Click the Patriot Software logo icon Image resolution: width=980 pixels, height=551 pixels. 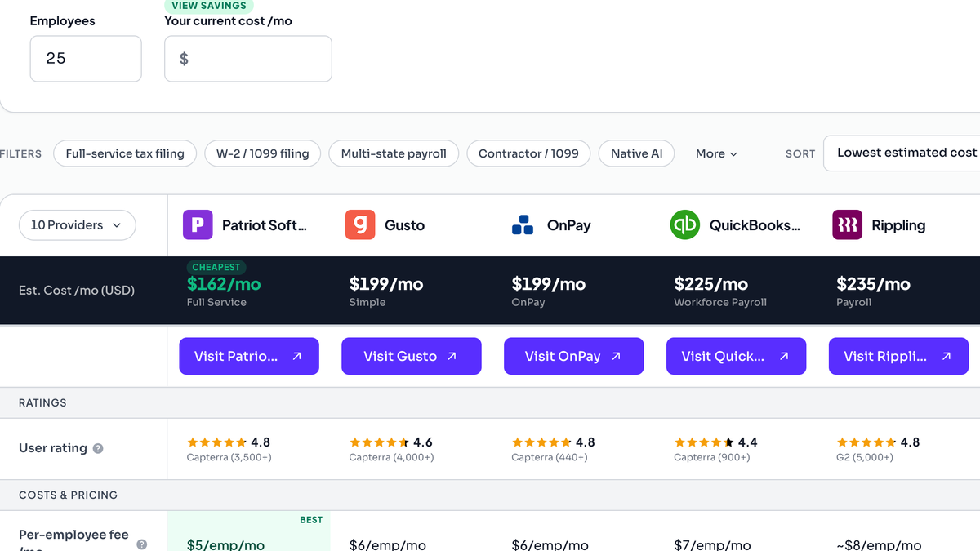[x=198, y=224]
